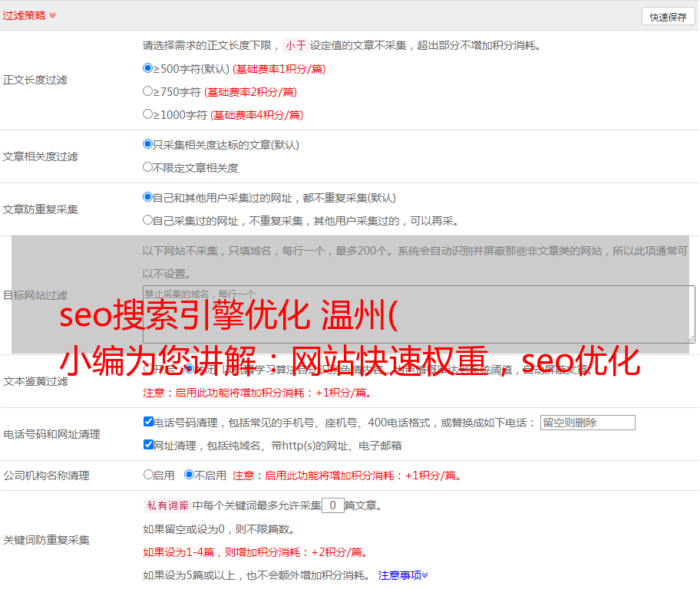Select 自己采集过的网址 no-repeat option
Viewport: 700px width, 589px height.
148,220
